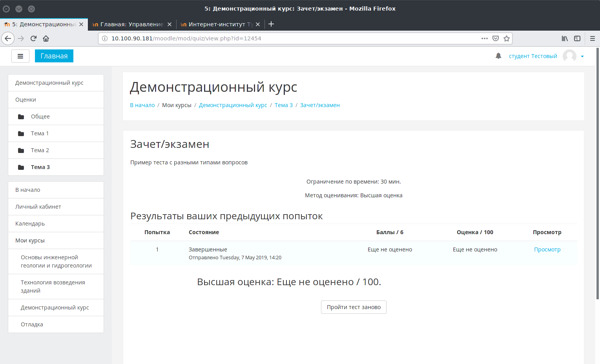Click the page vertical scrollbar

pos(598,173)
